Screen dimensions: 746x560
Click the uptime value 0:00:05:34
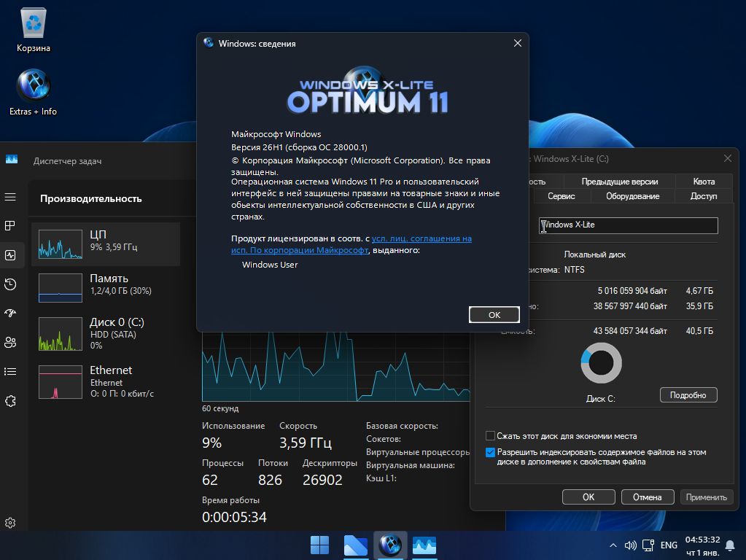click(234, 517)
